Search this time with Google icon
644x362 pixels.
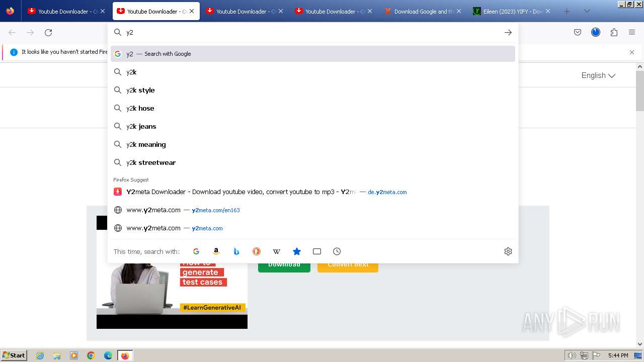click(196, 251)
